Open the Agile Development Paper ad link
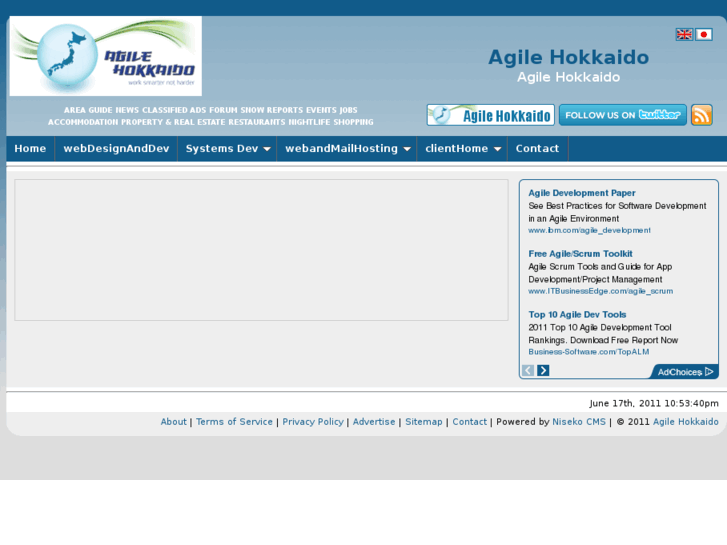 pos(582,193)
